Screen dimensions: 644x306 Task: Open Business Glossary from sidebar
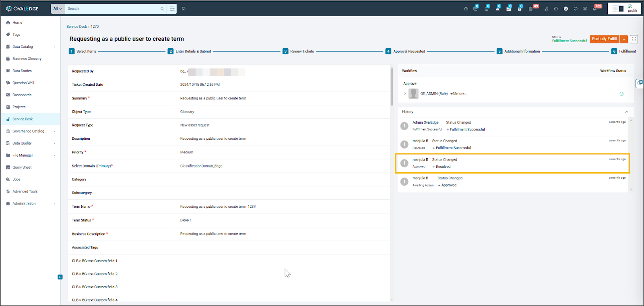(x=27, y=59)
